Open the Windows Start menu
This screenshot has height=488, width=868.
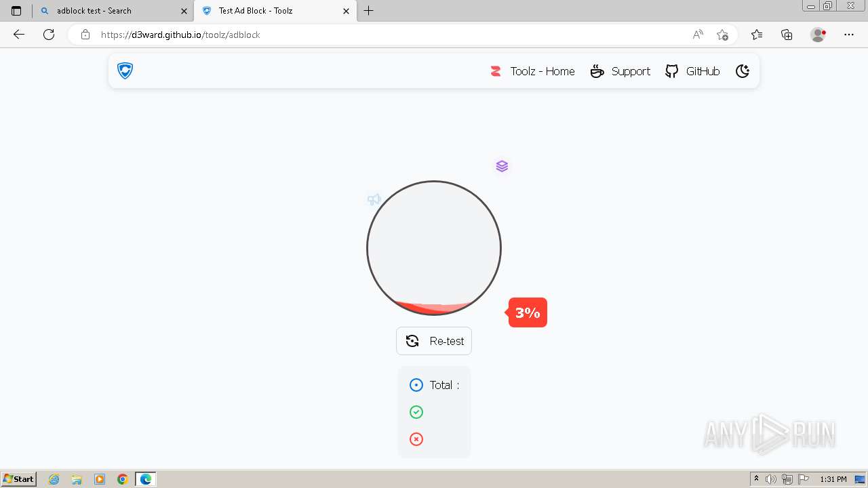coord(19,479)
